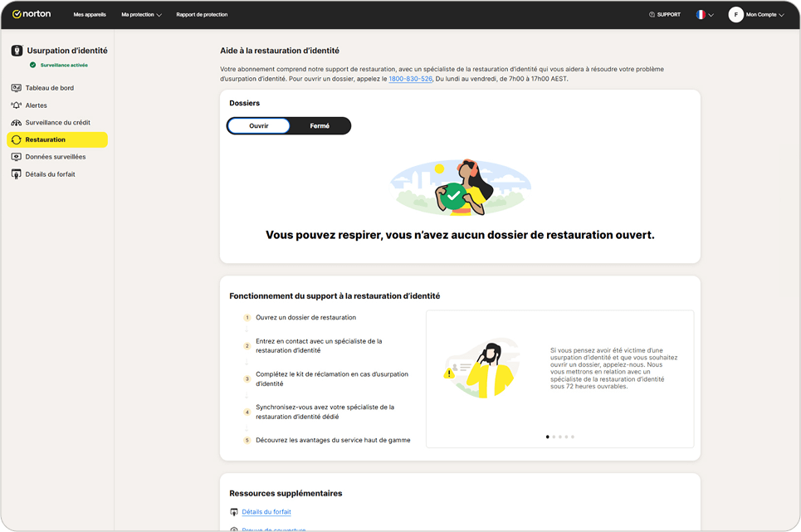Screen dimensions: 801x532
Task: Click the 1800-830-526 phone number link
Action: (410, 78)
